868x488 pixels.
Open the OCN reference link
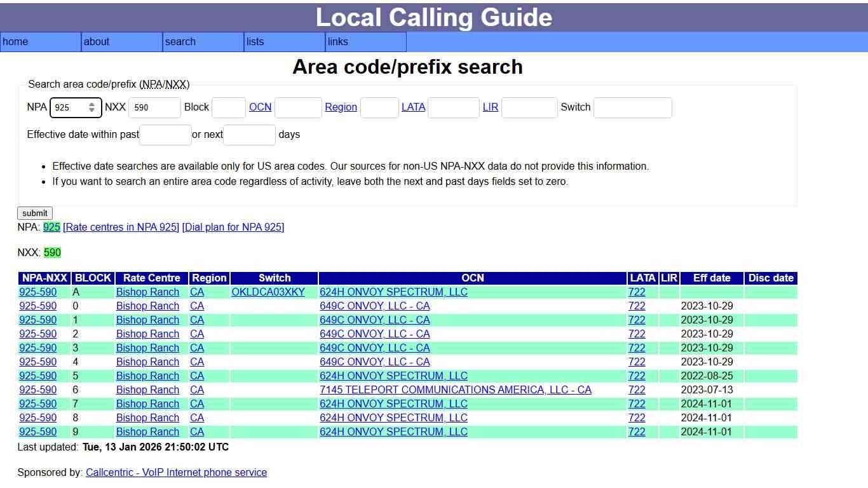point(260,107)
